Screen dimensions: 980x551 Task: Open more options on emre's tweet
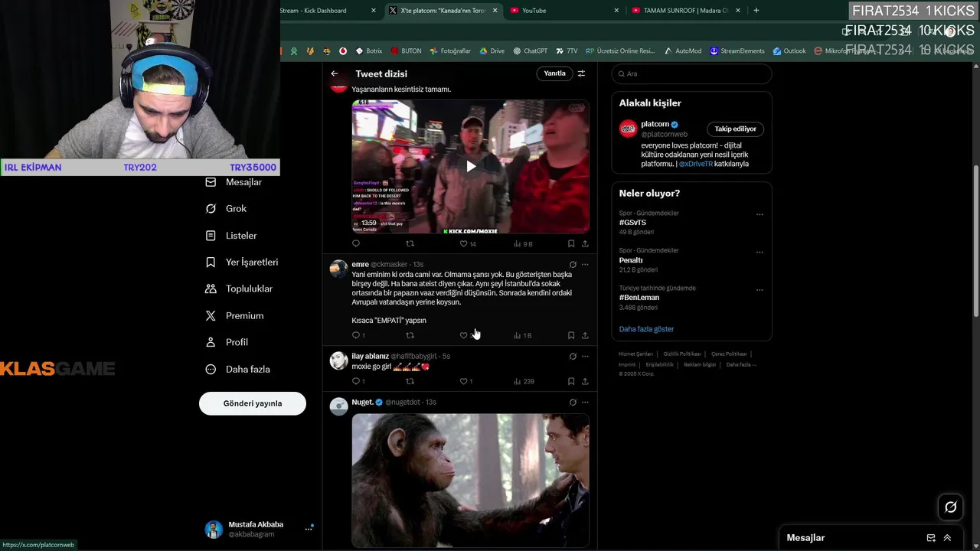pos(585,265)
